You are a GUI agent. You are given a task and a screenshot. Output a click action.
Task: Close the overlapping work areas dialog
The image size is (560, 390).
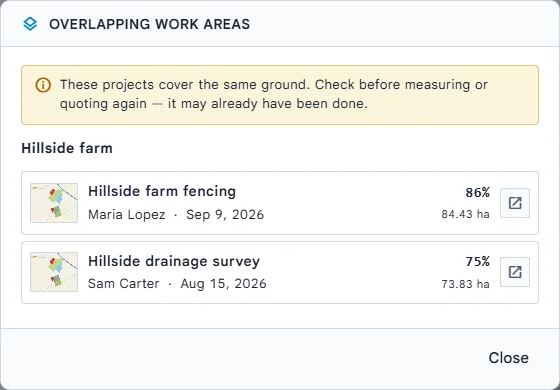[x=509, y=358]
